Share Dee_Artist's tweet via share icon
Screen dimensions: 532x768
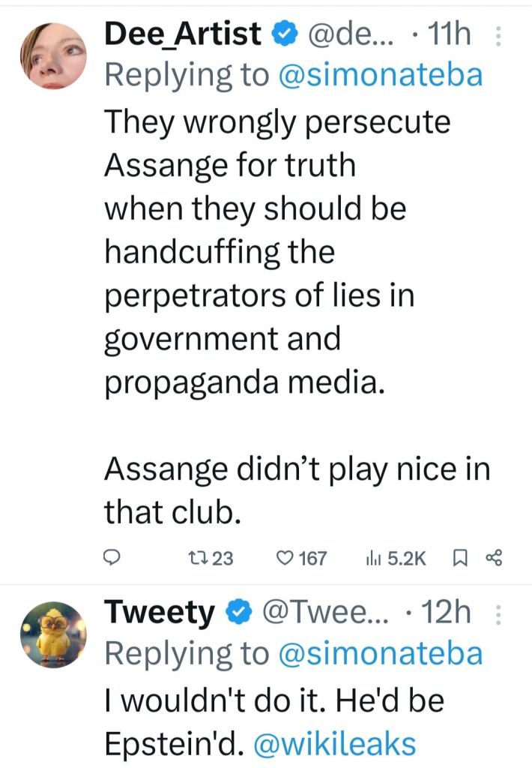[x=494, y=557]
